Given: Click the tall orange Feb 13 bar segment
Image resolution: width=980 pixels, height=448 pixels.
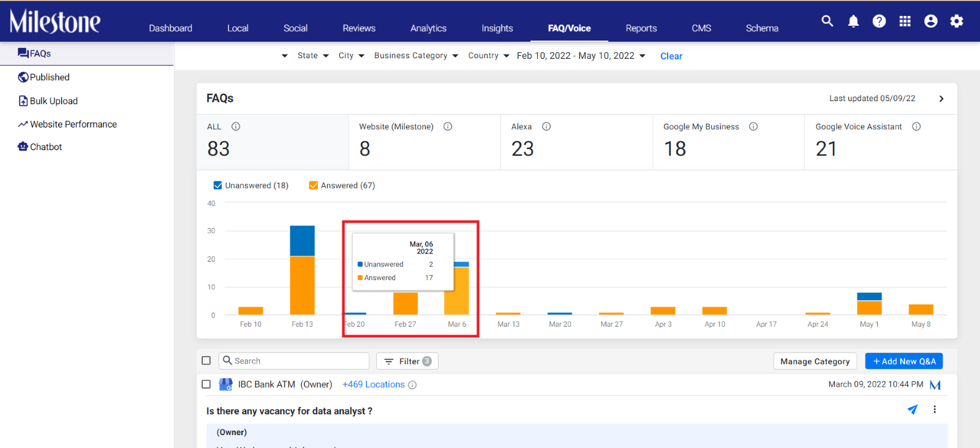Looking at the screenshot, I should tap(302, 286).
